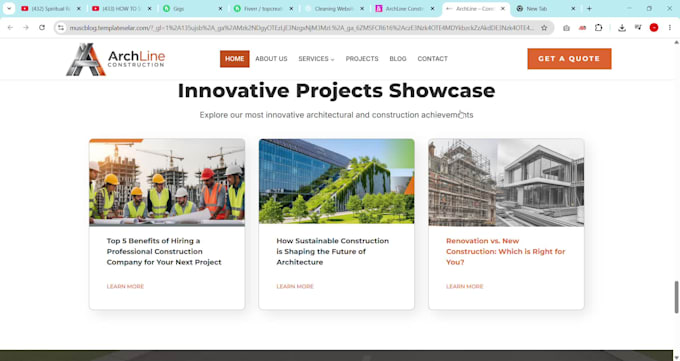Click 'Innovative Projects Showcase' heading
The height and width of the screenshot is (361, 680).
tap(337, 91)
